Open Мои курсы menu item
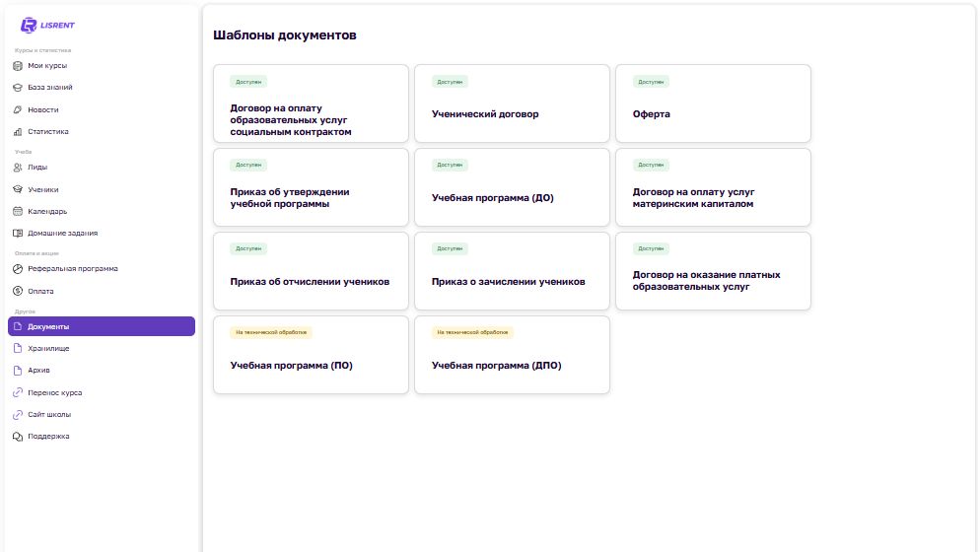This screenshot has height=552, width=980. click(102, 66)
